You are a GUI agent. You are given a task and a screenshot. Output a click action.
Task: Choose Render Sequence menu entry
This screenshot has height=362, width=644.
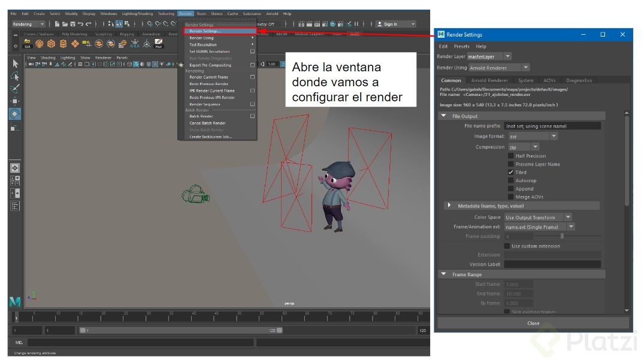(205, 104)
